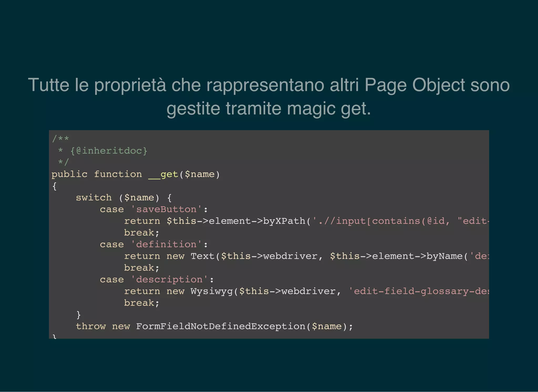Click the 'return new Text' line
Image resolution: width=538 pixels, height=392 pixels.
(x=307, y=256)
